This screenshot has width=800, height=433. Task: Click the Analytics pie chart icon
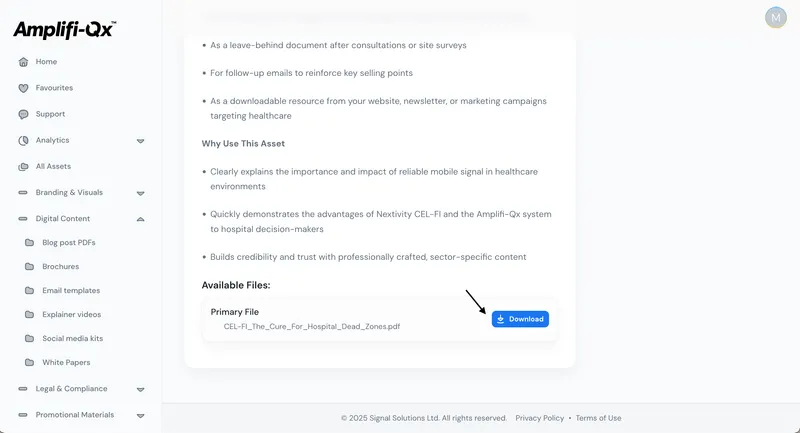click(23, 140)
